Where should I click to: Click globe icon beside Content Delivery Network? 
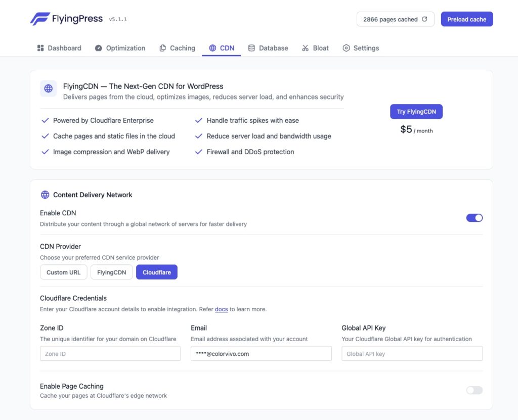click(x=45, y=195)
